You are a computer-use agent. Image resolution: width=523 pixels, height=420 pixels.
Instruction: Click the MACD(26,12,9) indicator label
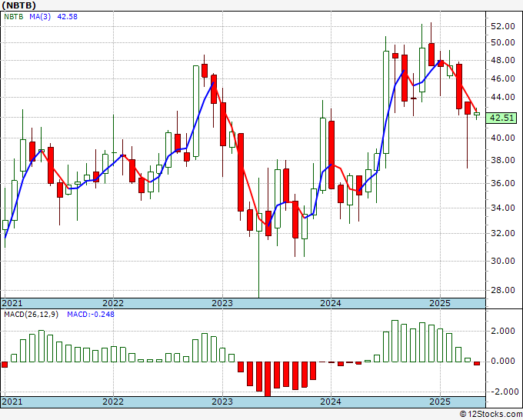click(32, 315)
